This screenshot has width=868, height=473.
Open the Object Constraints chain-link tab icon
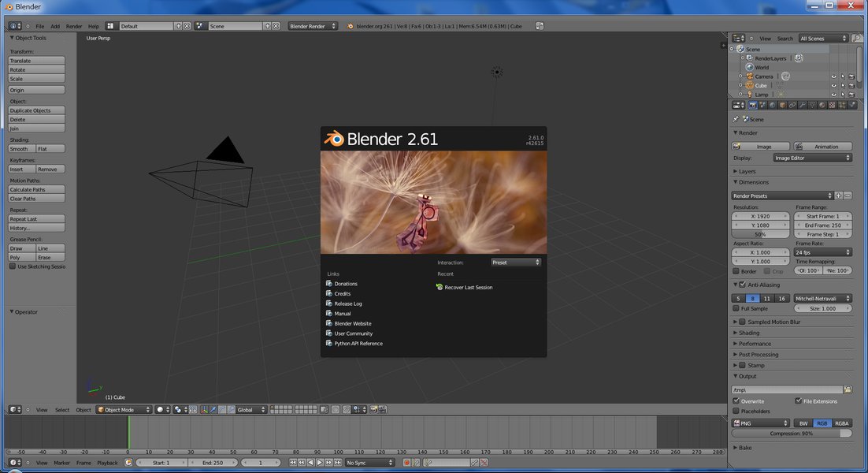click(792, 105)
